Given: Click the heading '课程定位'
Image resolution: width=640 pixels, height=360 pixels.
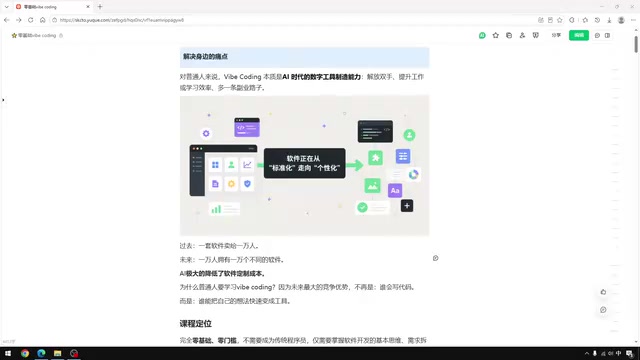Looking at the screenshot, I should [196, 324].
